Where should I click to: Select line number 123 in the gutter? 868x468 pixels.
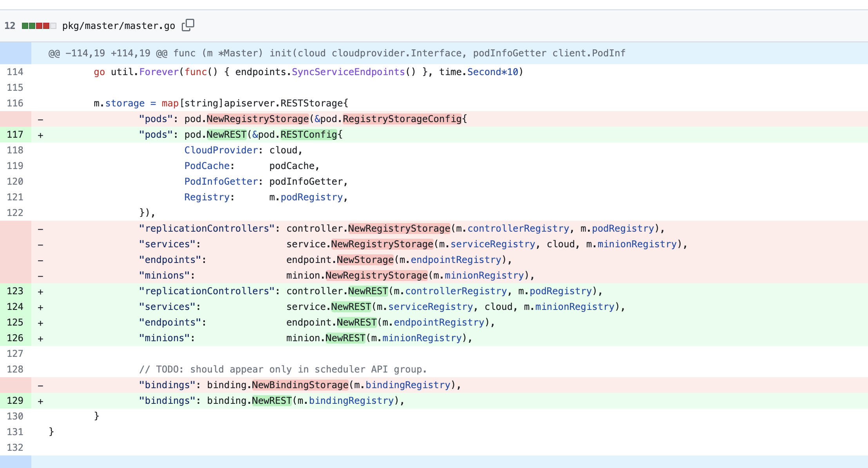coord(15,291)
